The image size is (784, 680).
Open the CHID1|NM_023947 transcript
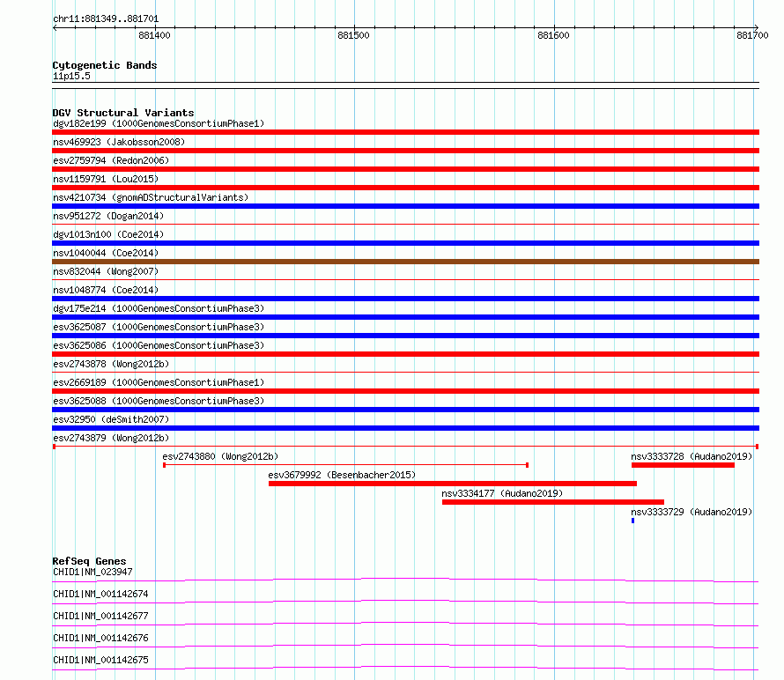click(x=92, y=572)
